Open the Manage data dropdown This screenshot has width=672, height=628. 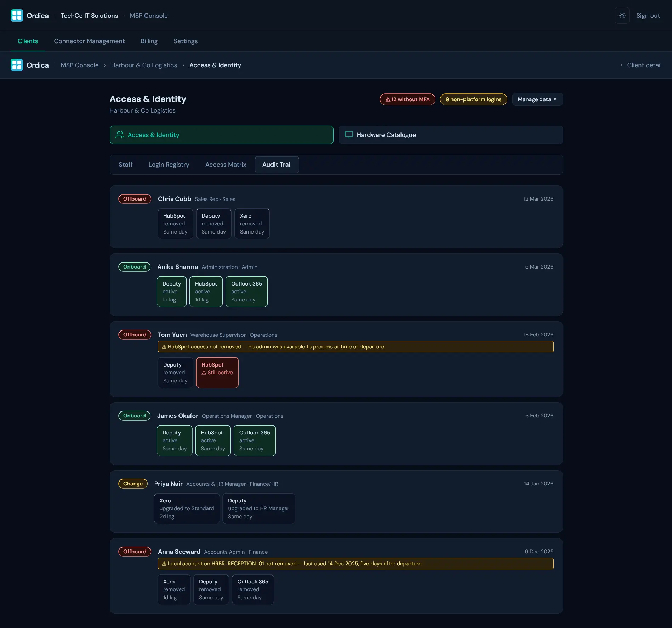537,99
